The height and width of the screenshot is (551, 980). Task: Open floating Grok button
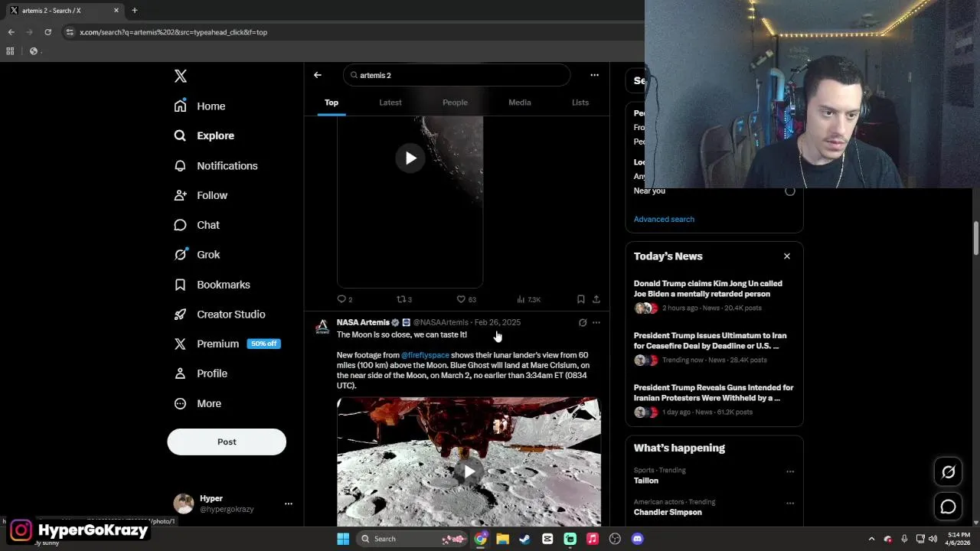click(948, 472)
